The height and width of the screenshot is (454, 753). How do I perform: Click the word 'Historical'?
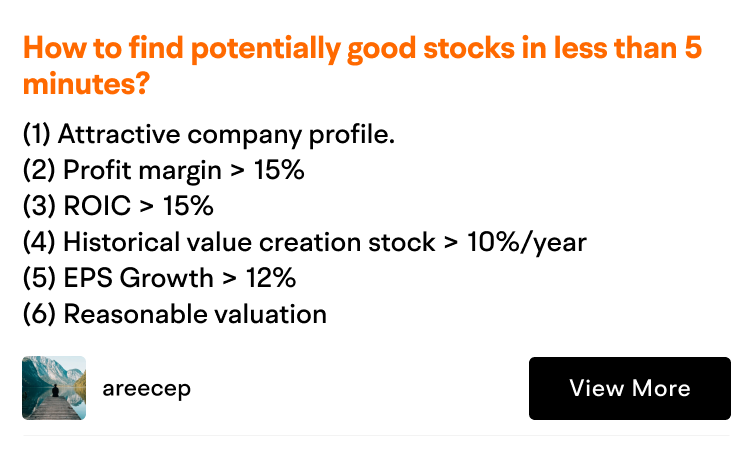pos(121,242)
